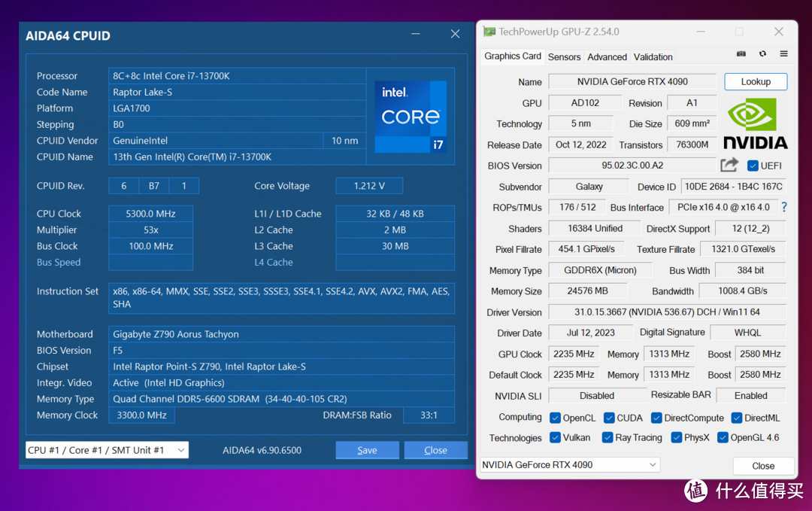Viewport: 812px width, 511px height.
Task: Click the Pixel Fillrate 454.1 GPixel/s field
Action: [x=586, y=249]
